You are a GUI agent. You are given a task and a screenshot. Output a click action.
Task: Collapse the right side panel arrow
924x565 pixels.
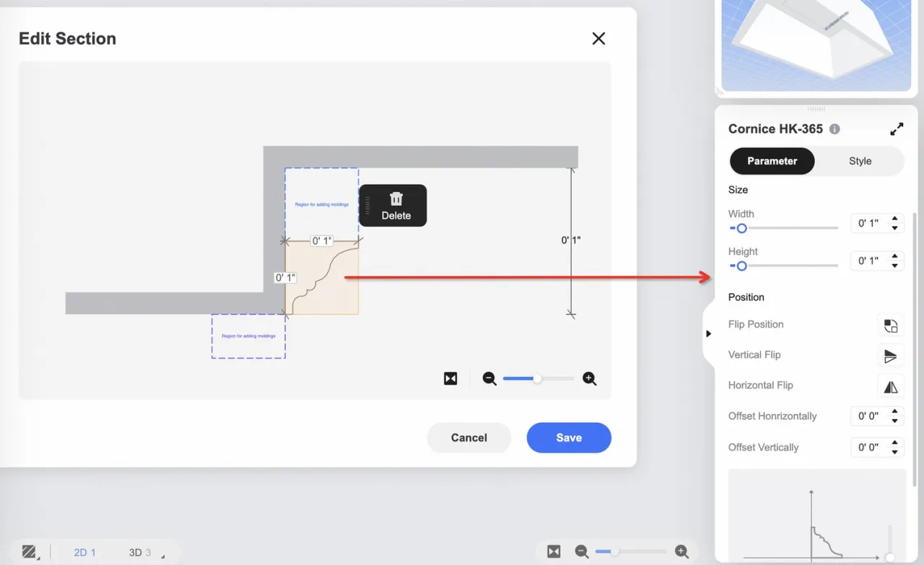coord(708,333)
